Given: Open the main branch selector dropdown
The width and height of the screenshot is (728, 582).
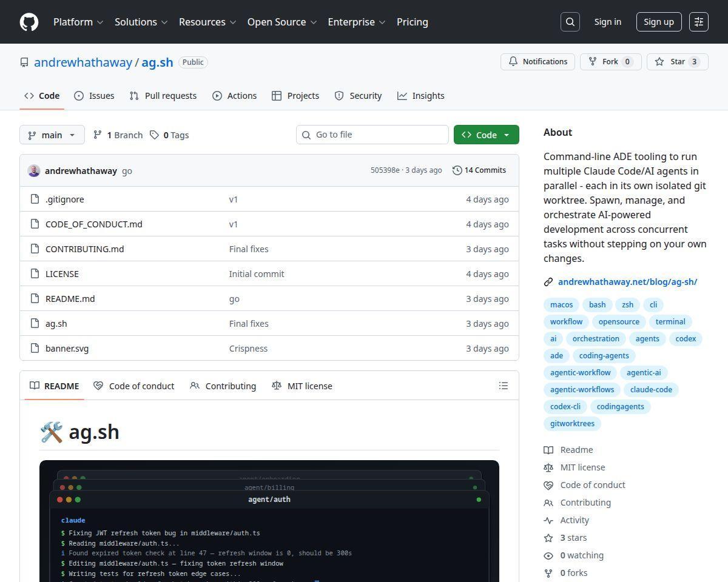Looking at the screenshot, I should [52, 135].
